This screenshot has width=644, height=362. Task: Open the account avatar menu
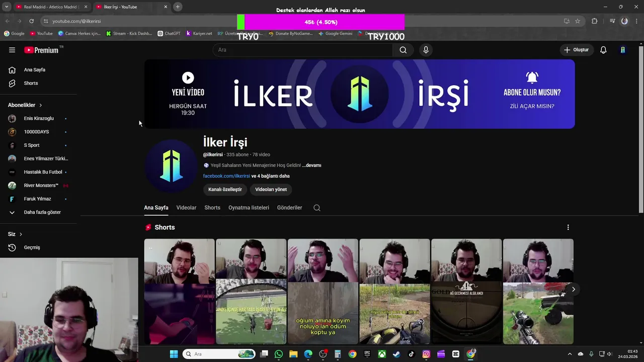623,50
